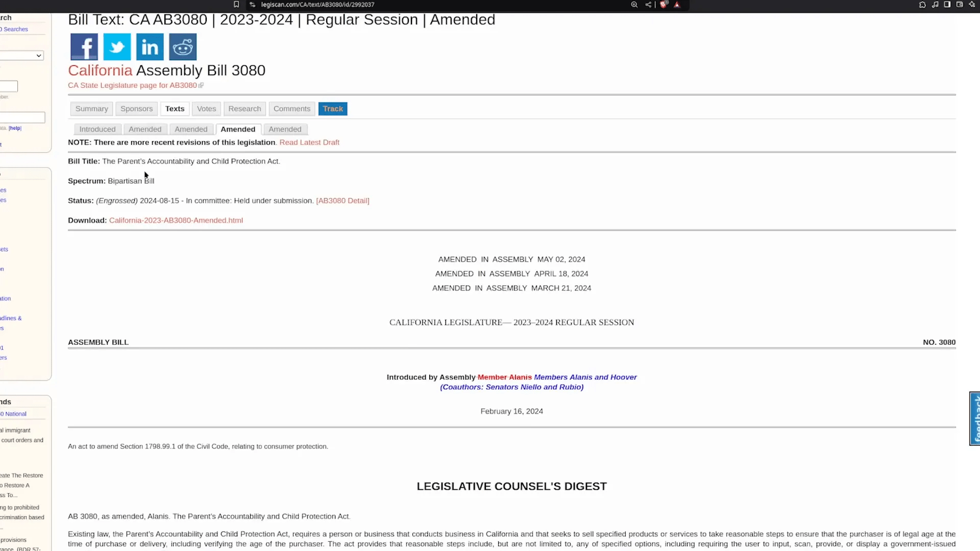Click the LinkedIn share icon
The height and width of the screenshot is (551, 980).
point(150,47)
